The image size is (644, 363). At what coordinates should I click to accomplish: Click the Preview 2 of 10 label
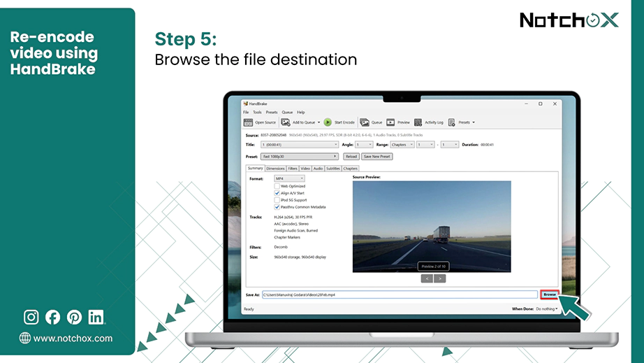(433, 266)
